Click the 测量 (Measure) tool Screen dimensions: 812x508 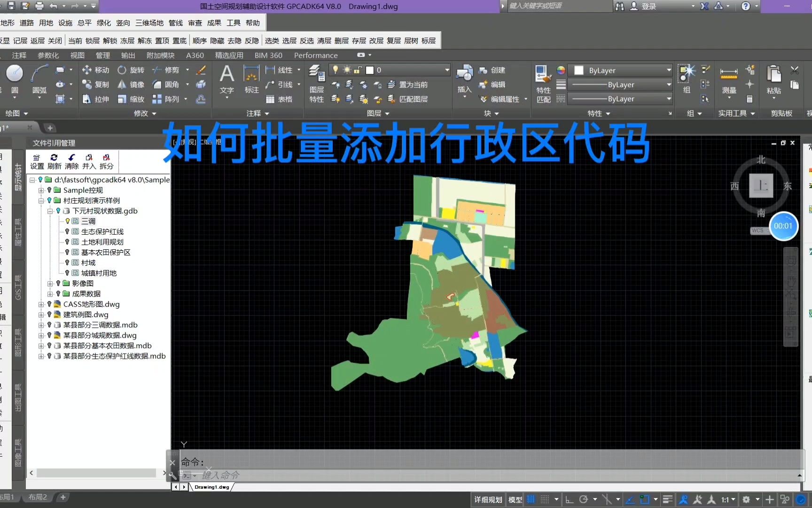pyautogui.click(x=729, y=80)
